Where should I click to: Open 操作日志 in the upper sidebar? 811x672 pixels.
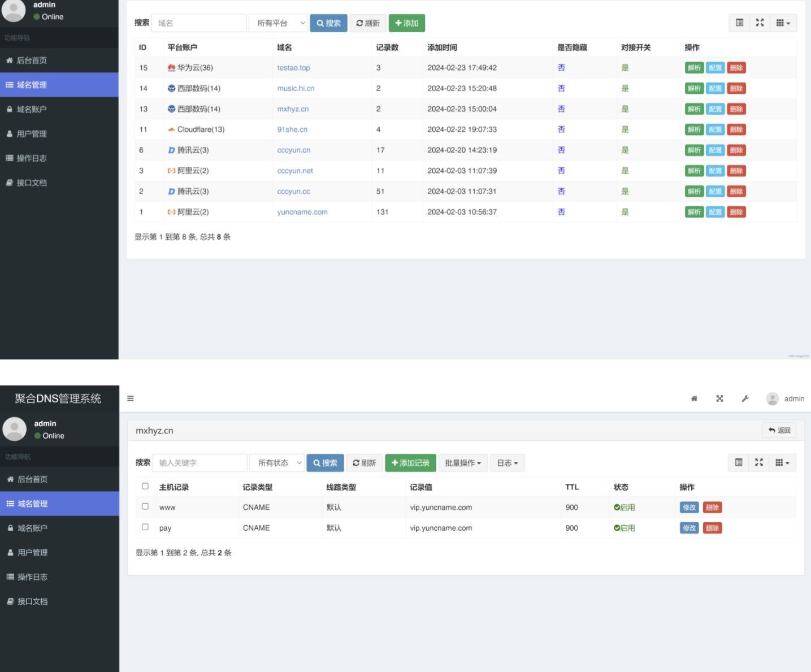pos(32,158)
